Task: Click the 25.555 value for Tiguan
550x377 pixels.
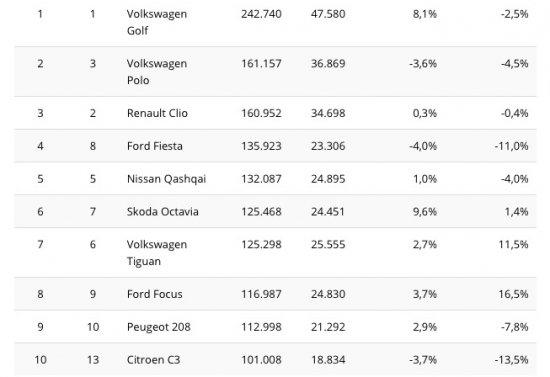Action: [x=328, y=244]
